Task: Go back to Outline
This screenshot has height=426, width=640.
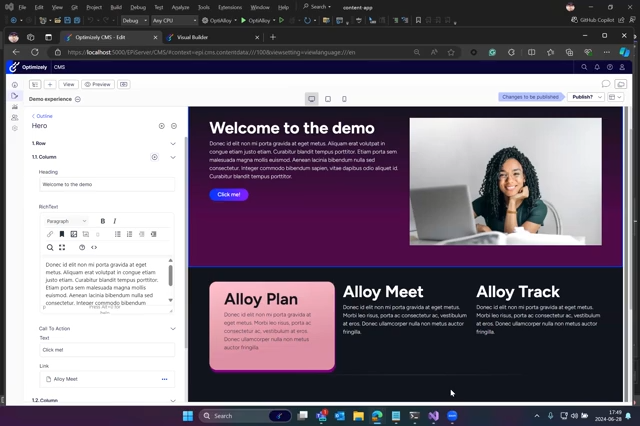Action: pos(42,116)
